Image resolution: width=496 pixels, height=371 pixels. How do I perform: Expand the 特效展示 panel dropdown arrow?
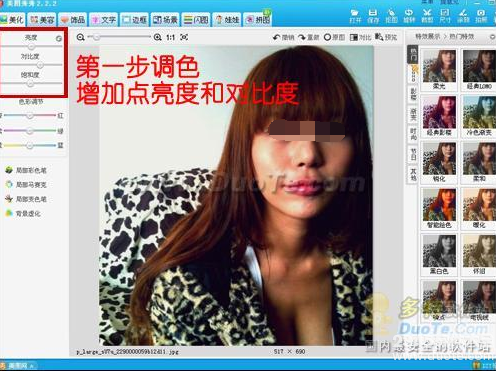[492, 36]
